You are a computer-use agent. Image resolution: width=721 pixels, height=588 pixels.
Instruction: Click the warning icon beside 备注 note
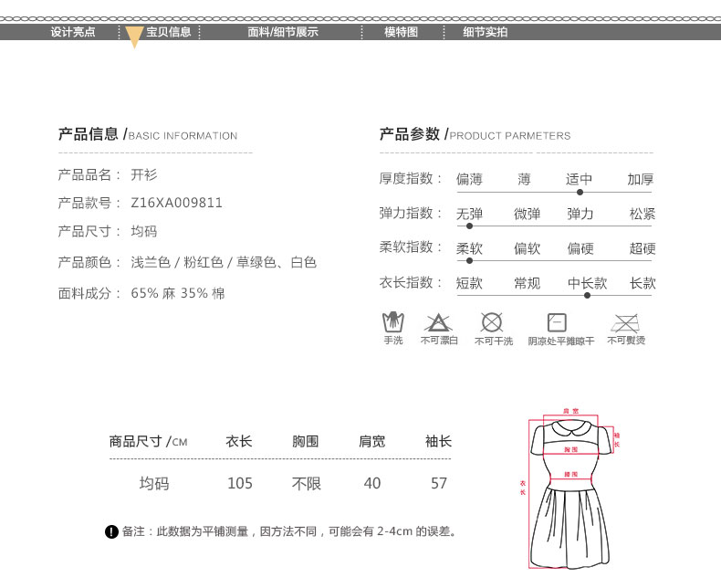[x=111, y=531]
